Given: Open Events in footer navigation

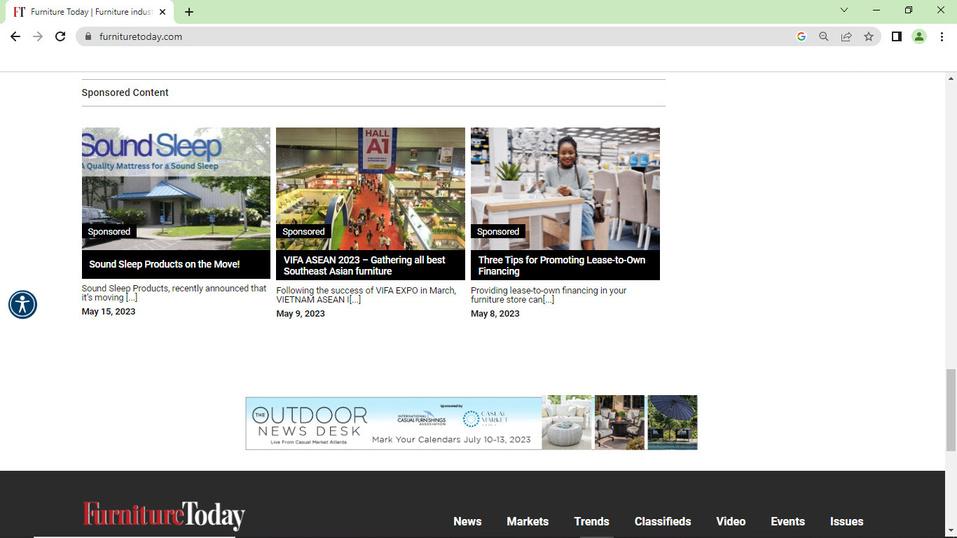Looking at the screenshot, I should point(787,522).
